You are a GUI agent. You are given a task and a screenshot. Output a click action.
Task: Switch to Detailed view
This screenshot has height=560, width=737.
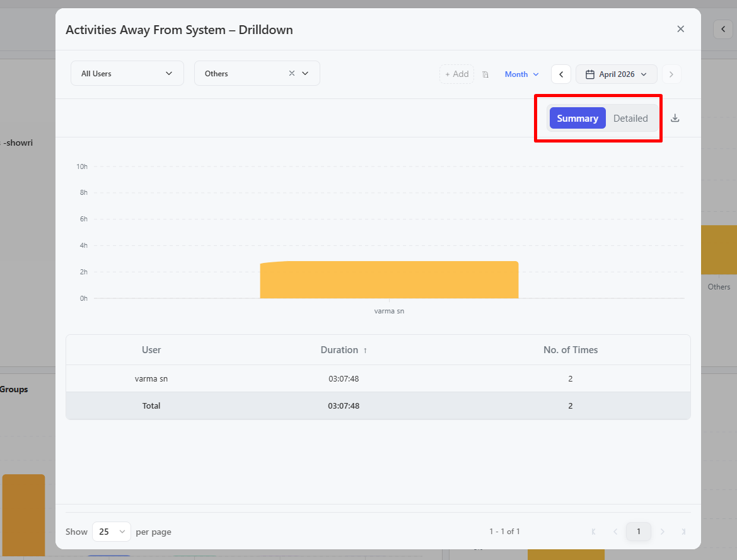click(630, 119)
